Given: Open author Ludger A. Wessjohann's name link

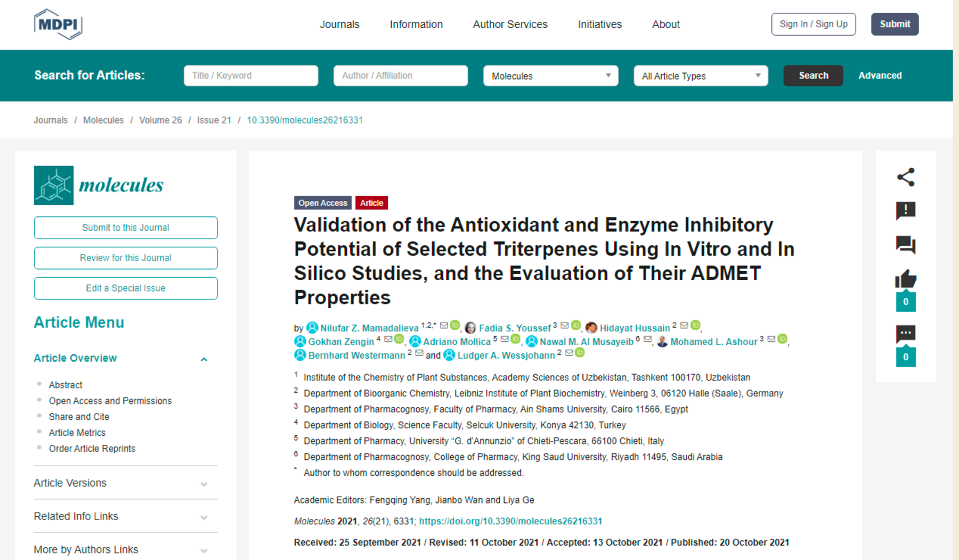Looking at the screenshot, I should coord(506,355).
